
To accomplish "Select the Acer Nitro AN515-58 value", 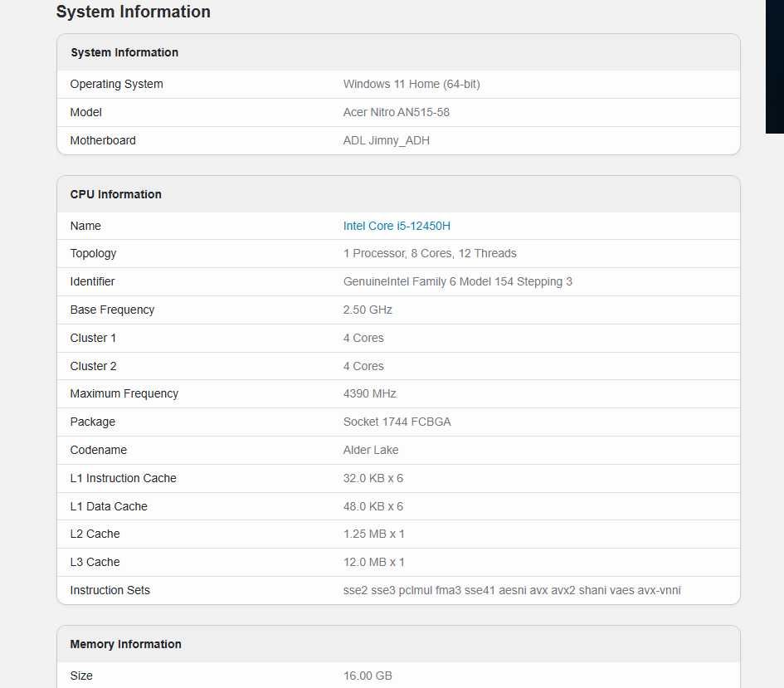I will tap(396, 113).
